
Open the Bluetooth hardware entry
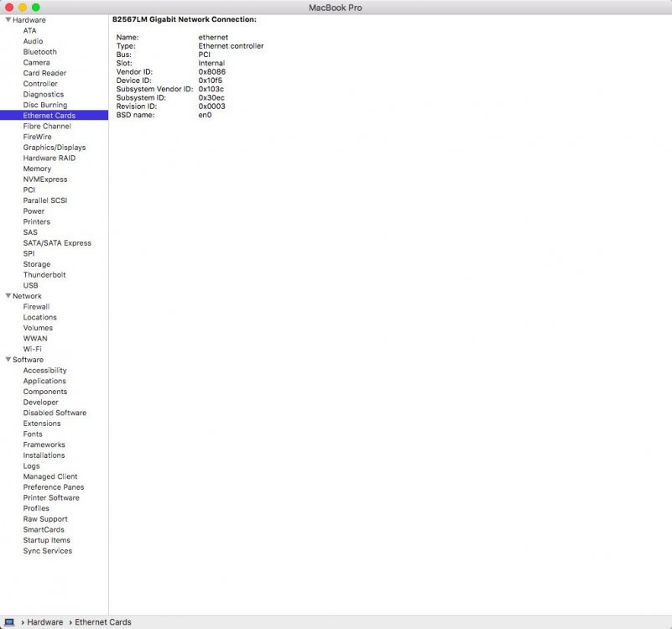point(40,52)
